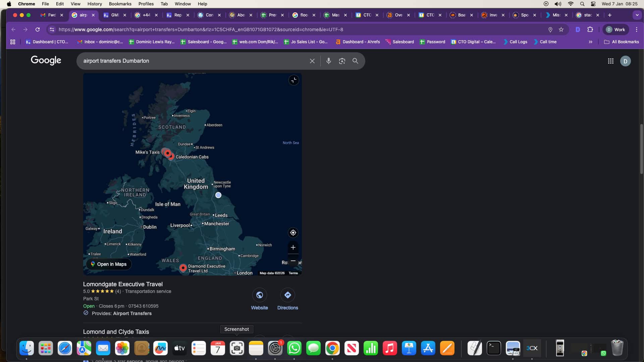Open Lomondgate website globe icon

(x=259, y=295)
